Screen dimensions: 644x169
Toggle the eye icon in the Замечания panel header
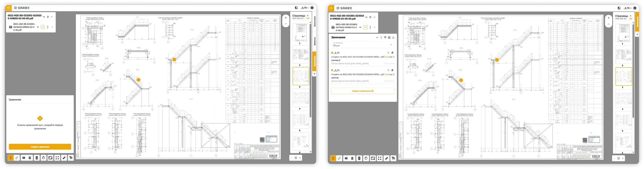coord(377,37)
